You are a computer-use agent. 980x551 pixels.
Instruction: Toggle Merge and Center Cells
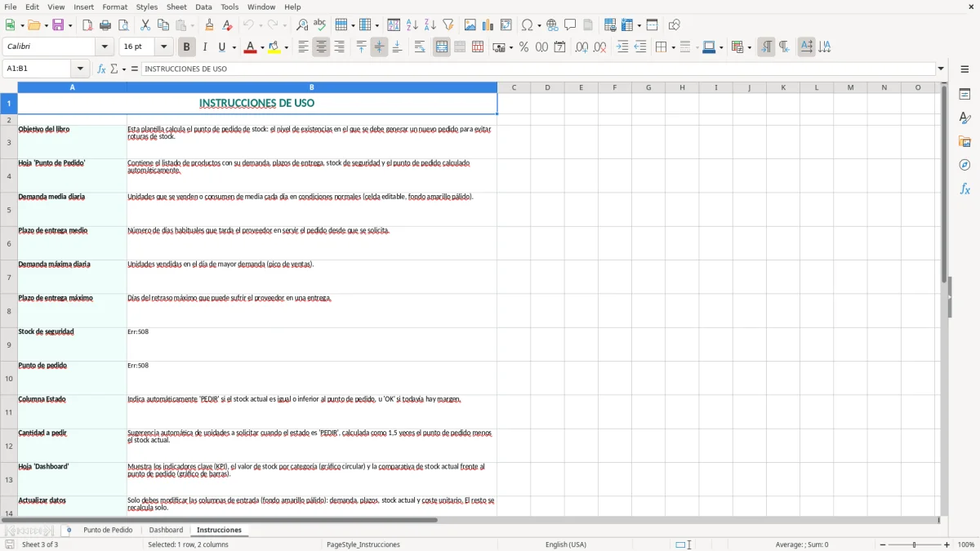[442, 47]
